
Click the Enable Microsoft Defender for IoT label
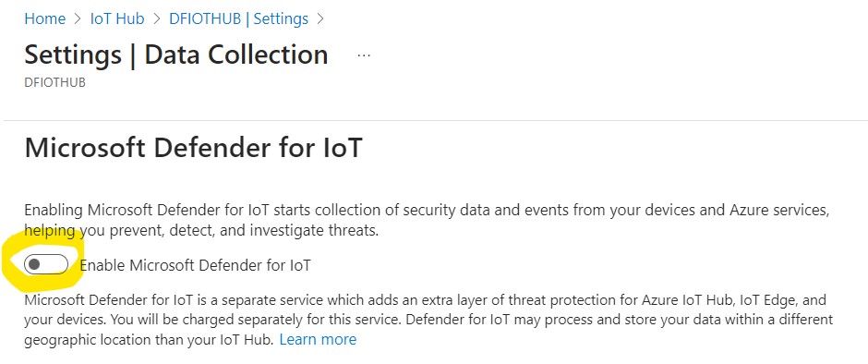(196, 265)
